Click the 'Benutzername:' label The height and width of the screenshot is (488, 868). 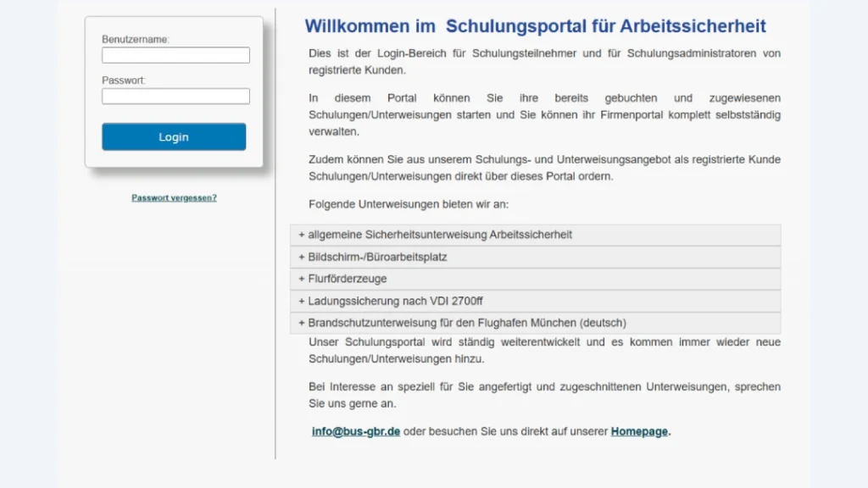click(x=136, y=39)
